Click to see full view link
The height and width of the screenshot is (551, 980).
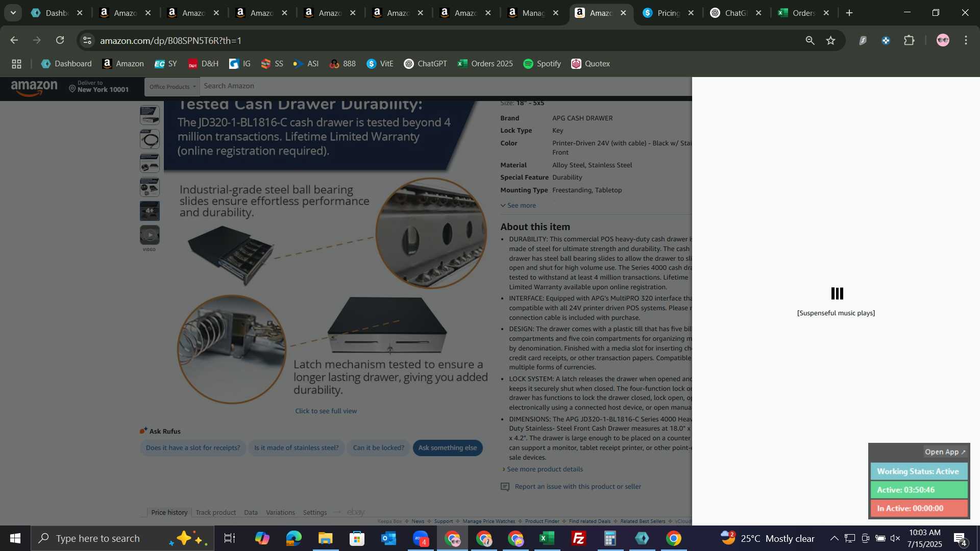[x=326, y=411]
